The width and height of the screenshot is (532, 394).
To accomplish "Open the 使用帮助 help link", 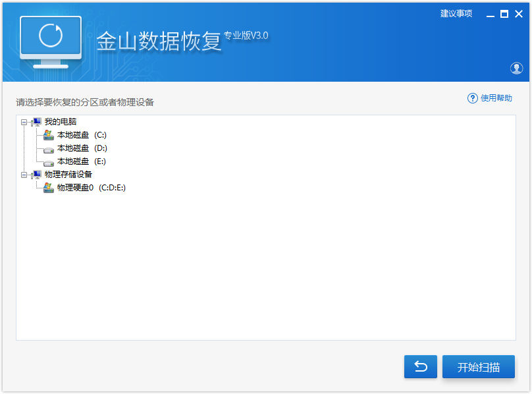I will 496,98.
